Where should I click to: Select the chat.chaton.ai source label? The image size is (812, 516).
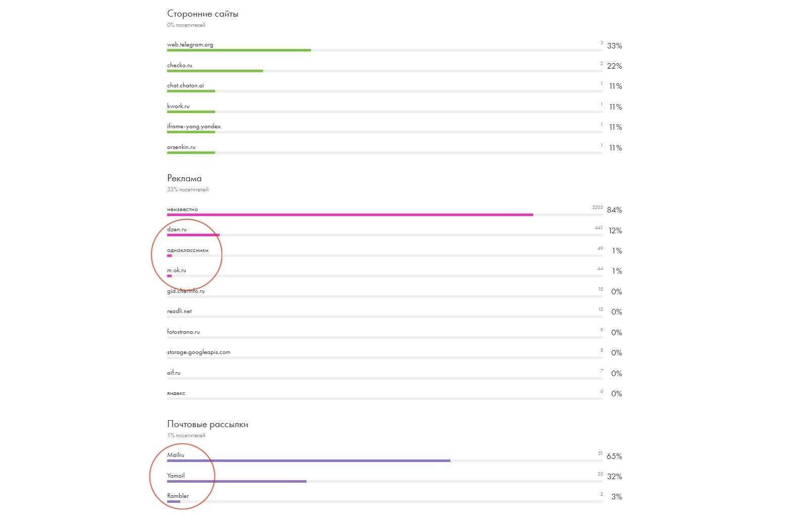pyautogui.click(x=185, y=86)
